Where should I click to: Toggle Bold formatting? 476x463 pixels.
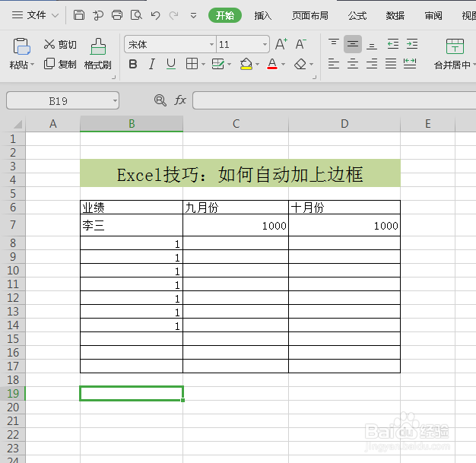[x=133, y=64]
